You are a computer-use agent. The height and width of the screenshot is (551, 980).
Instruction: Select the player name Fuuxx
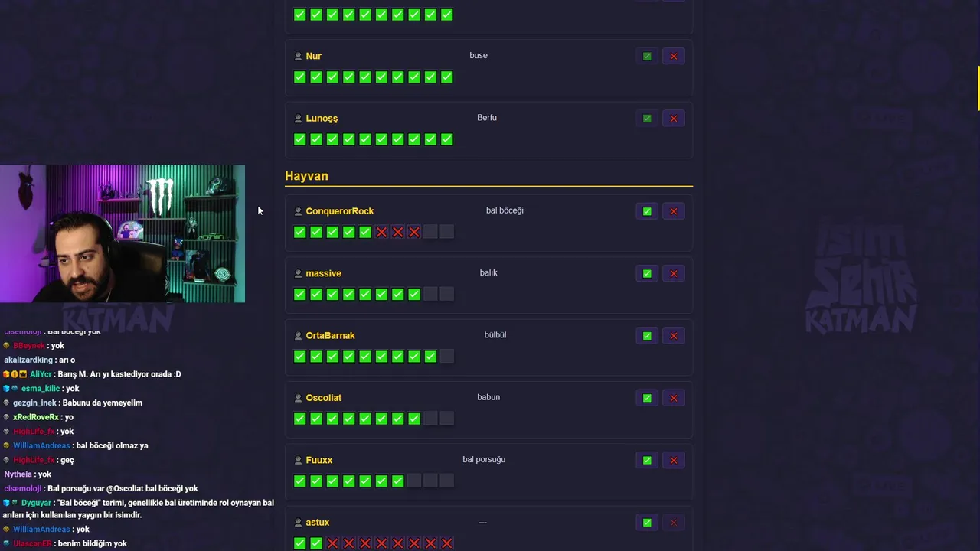point(319,460)
